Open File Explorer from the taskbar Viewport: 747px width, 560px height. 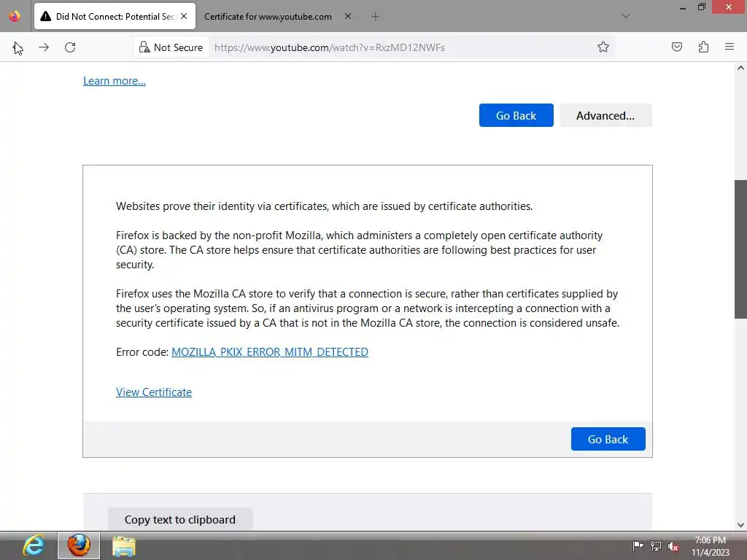[x=124, y=545]
